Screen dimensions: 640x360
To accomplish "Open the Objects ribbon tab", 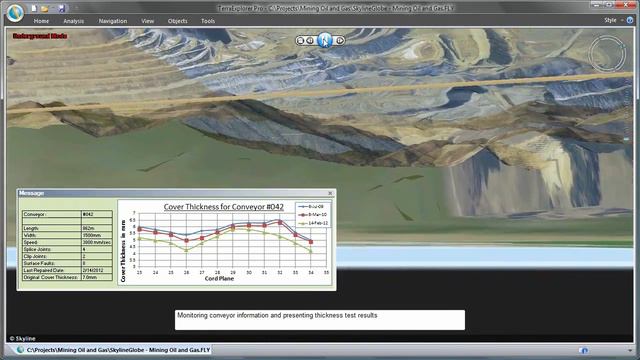I will click(178, 21).
